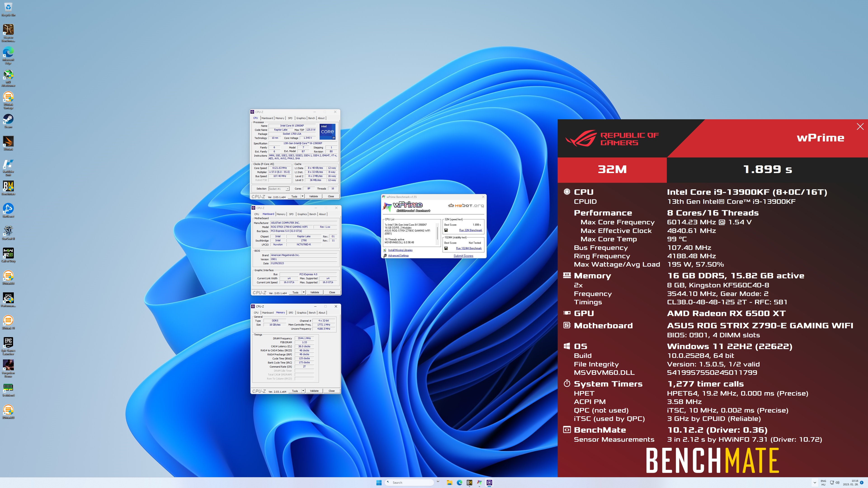This screenshot has width=868, height=488.
Task: Select the Steam desktop icon
Action: coord(8,121)
